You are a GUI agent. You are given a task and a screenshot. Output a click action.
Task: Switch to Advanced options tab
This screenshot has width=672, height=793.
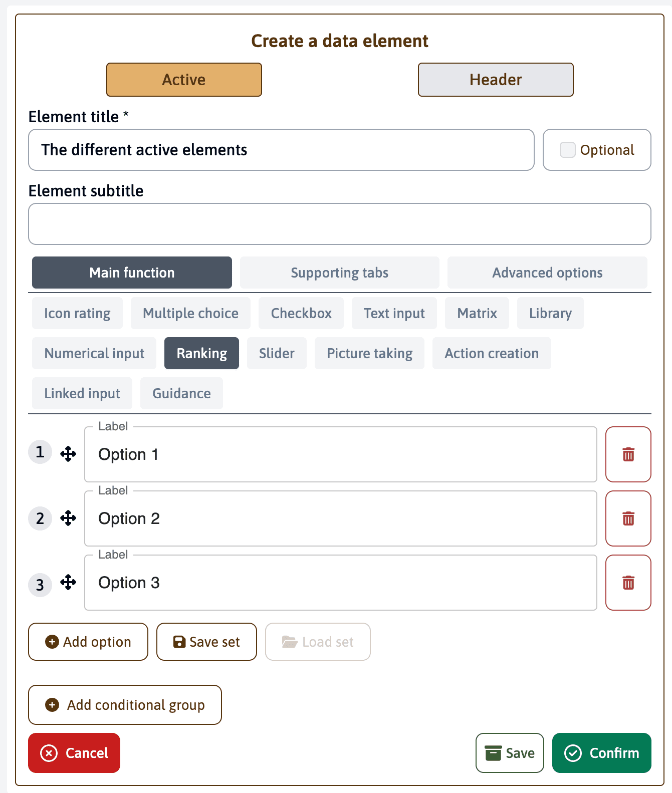point(547,273)
